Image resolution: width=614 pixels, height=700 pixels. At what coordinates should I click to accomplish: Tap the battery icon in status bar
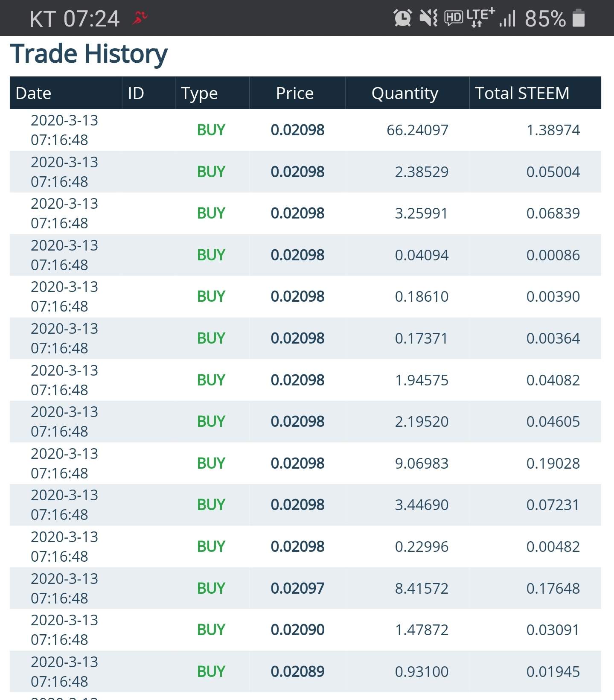tap(578, 18)
